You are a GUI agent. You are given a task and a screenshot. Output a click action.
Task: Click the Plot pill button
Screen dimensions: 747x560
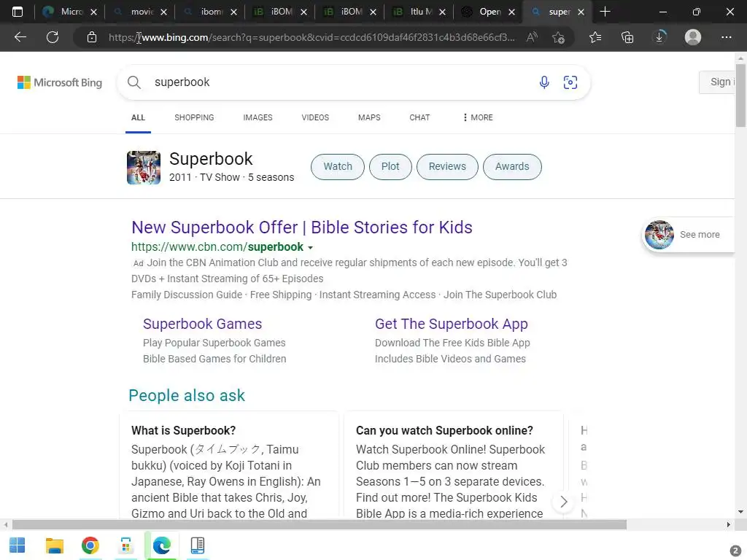tap(390, 167)
